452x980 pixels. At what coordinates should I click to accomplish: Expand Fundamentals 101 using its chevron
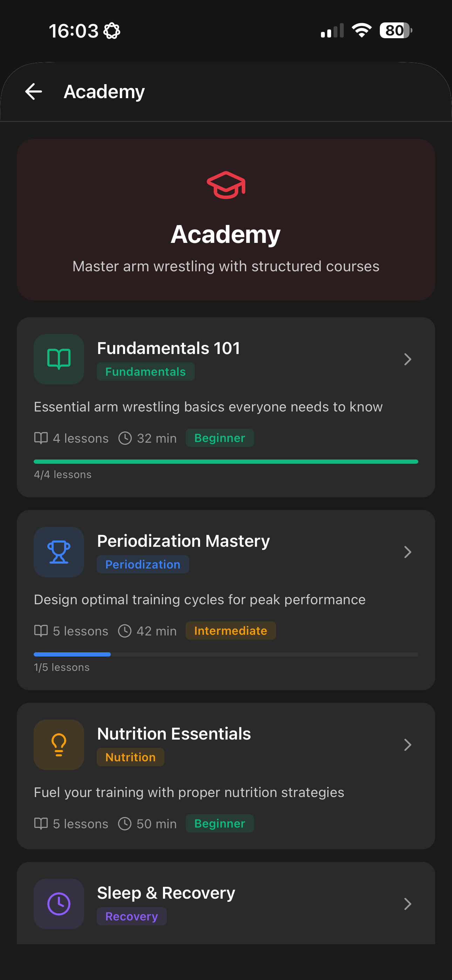pyautogui.click(x=408, y=359)
